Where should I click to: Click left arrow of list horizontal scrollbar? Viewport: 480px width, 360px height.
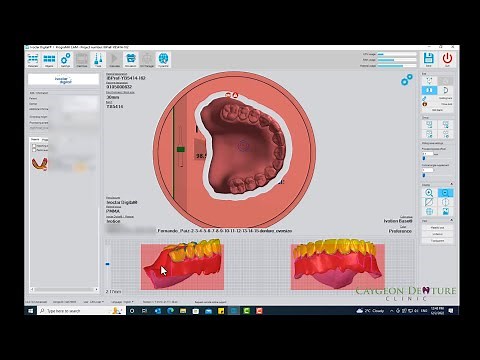32,289
